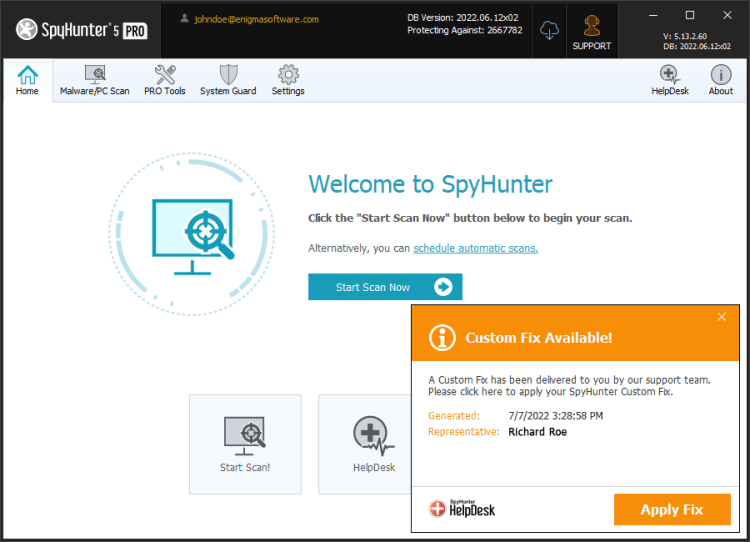Follow the schedule automatic scans link
Viewport: 750px width, 542px height.
pyautogui.click(x=475, y=248)
